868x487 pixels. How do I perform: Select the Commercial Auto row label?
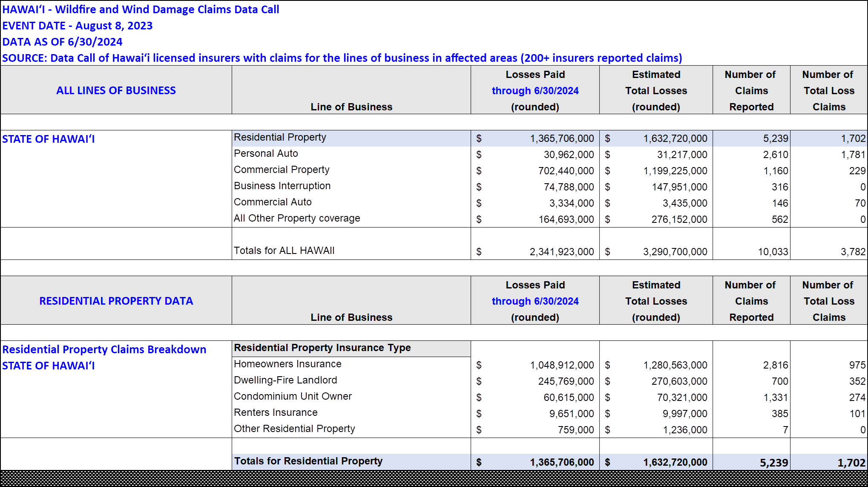273,202
